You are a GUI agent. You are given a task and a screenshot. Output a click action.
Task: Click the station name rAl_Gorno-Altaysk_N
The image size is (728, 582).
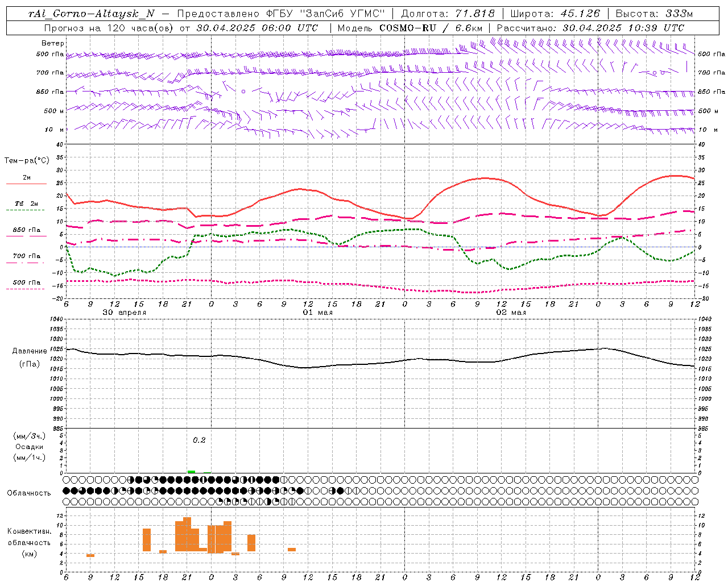tap(92, 14)
